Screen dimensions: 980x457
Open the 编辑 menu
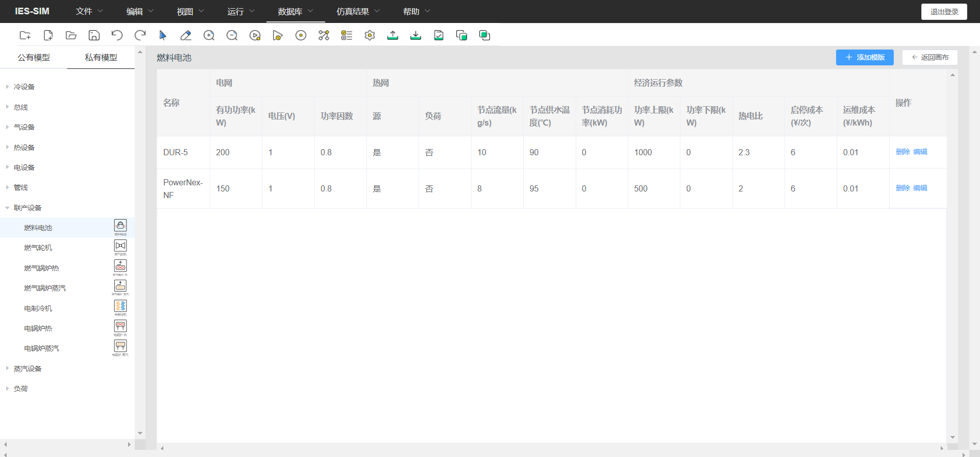tap(140, 11)
